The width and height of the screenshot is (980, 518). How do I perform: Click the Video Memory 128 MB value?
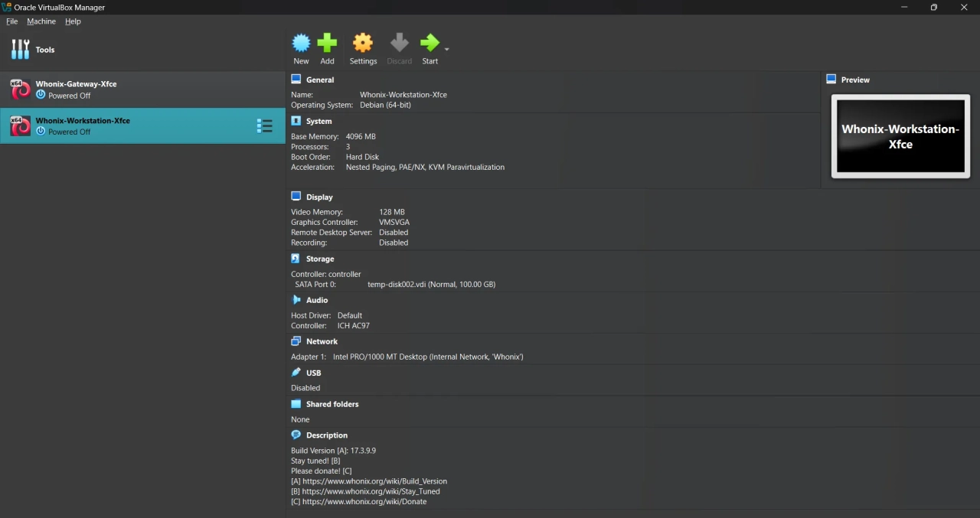(392, 212)
